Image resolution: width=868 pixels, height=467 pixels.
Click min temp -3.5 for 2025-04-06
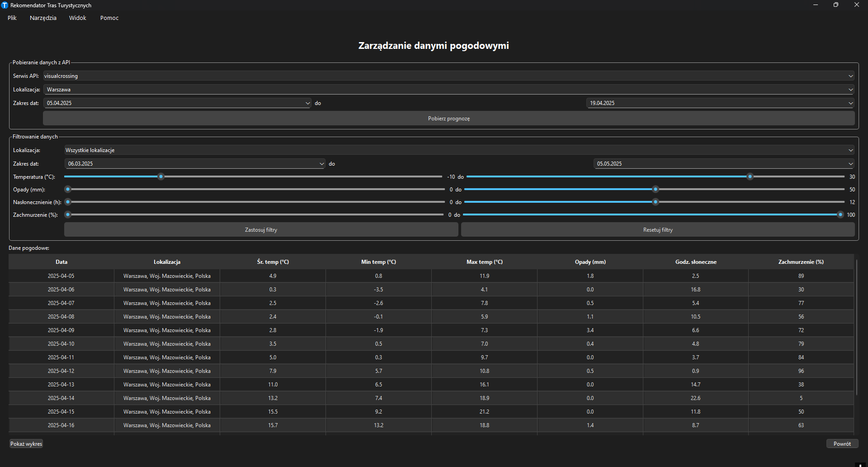pos(378,290)
